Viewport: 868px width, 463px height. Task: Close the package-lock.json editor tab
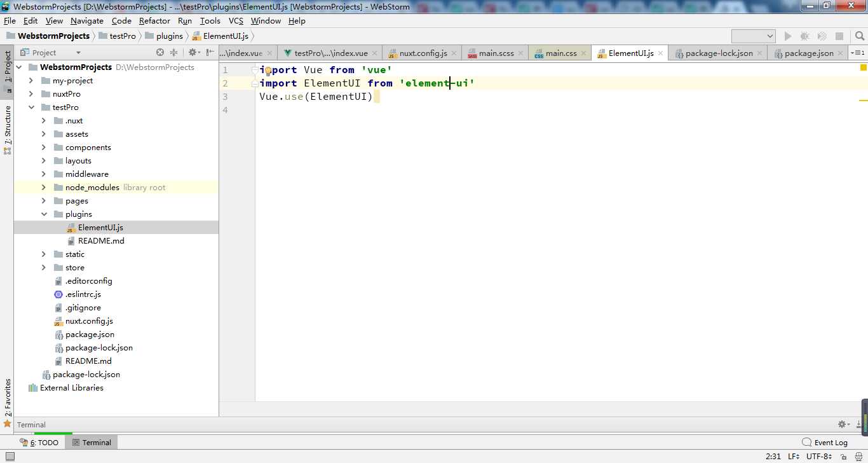760,53
